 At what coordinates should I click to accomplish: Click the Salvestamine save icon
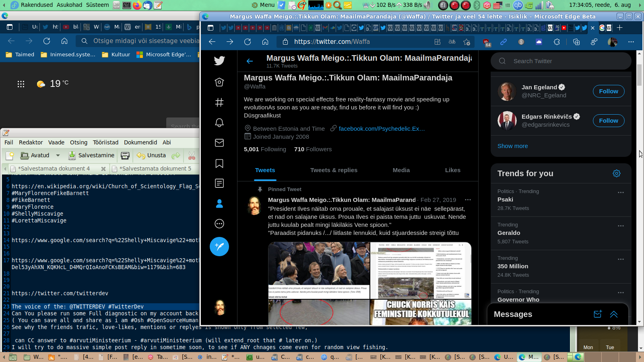[x=72, y=155]
